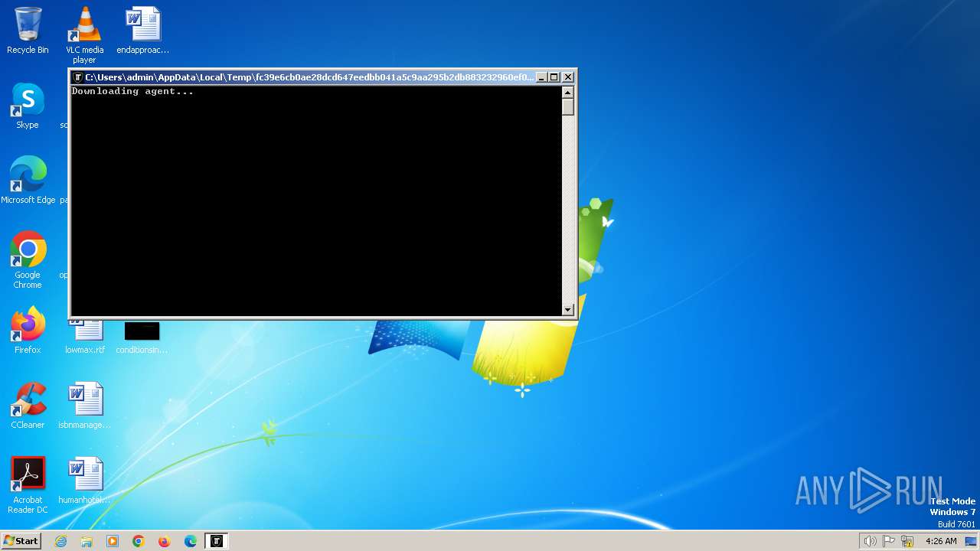Open the Skype desktop shortcut
The width and height of the screenshot is (980, 551).
click(x=28, y=106)
